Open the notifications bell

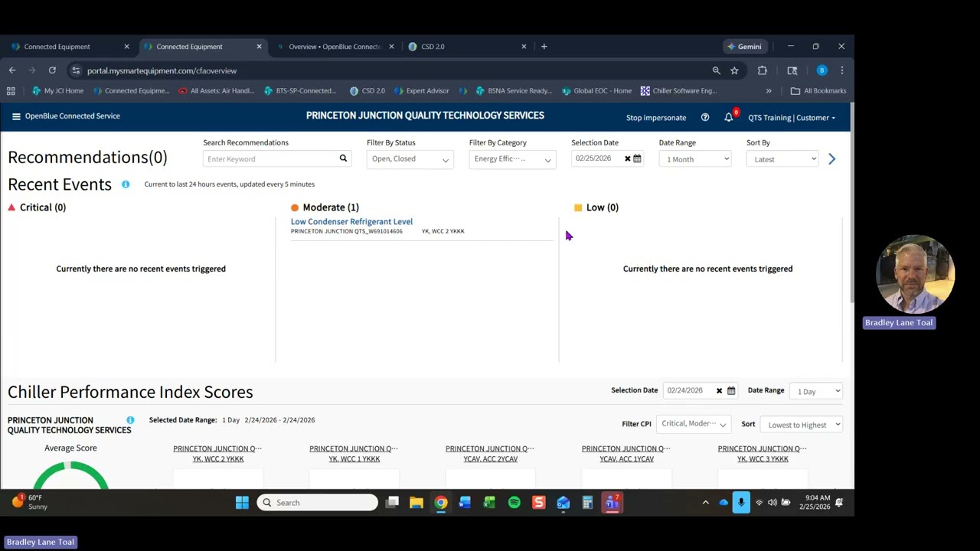coord(729,117)
